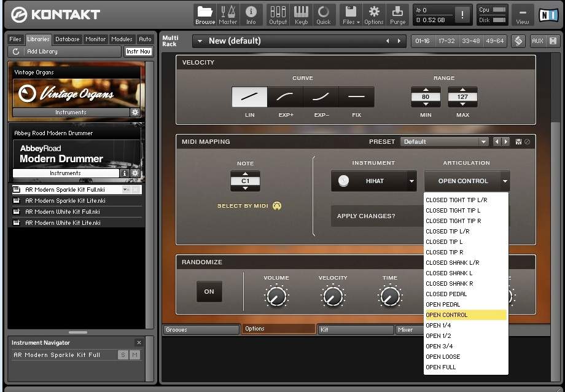Open the Browse folder icon
The image size is (565, 392).
(205, 15)
